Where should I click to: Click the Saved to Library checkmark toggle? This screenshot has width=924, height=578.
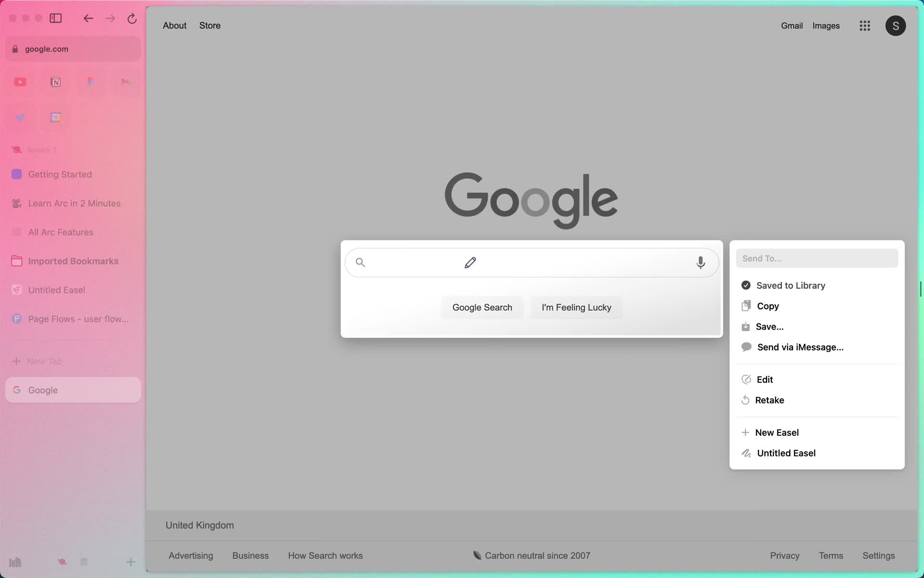(x=746, y=285)
